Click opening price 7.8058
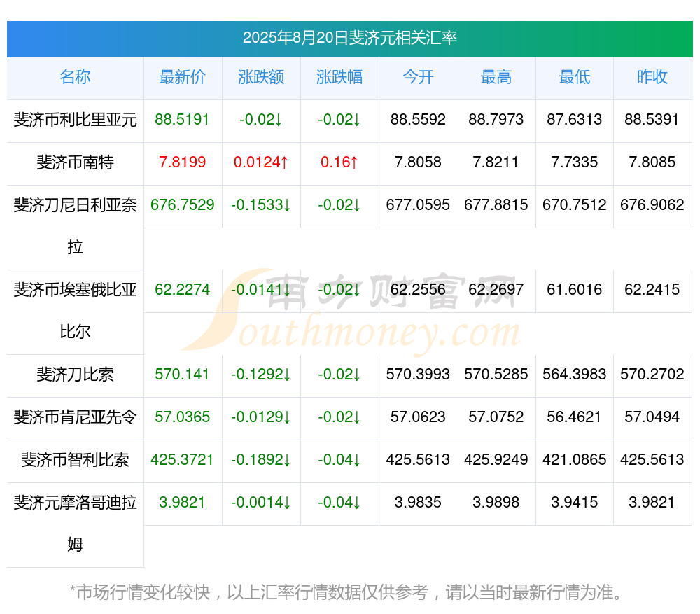This screenshot has width=700, height=614. tap(418, 162)
